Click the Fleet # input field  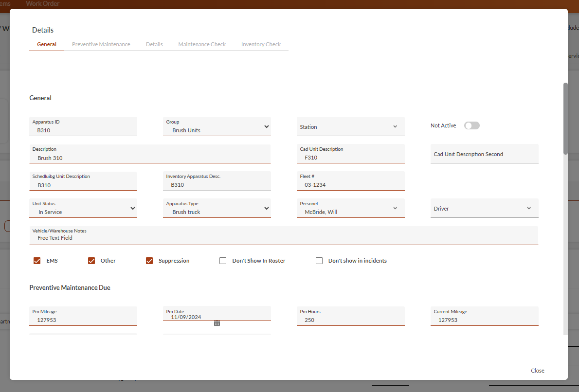click(x=350, y=185)
